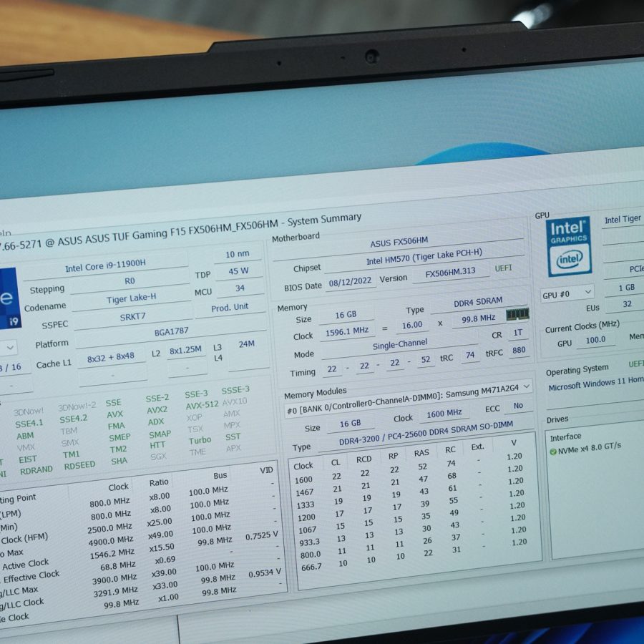Click the Ext. column header
Screen dimensions: 644x644
click(x=477, y=447)
